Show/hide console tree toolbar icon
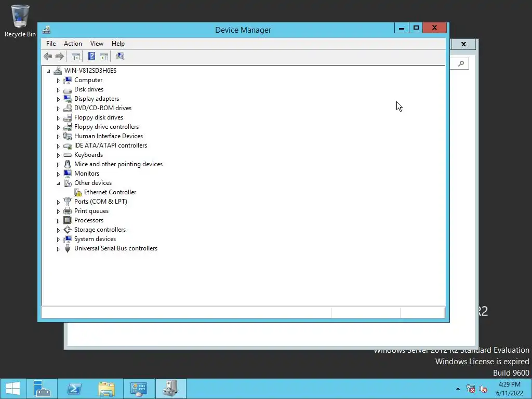This screenshot has height=399, width=532. pyautogui.click(x=76, y=56)
